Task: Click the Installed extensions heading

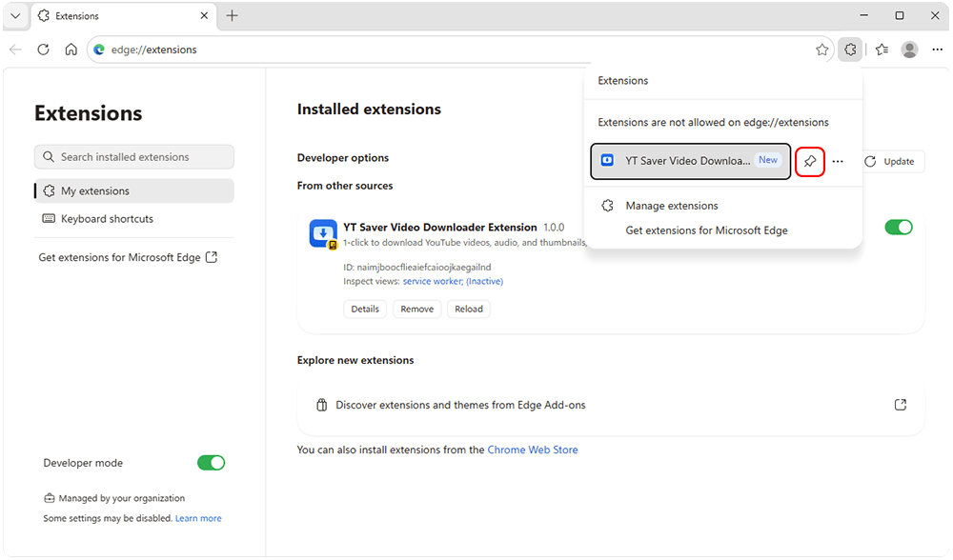Action: [x=369, y=110]
